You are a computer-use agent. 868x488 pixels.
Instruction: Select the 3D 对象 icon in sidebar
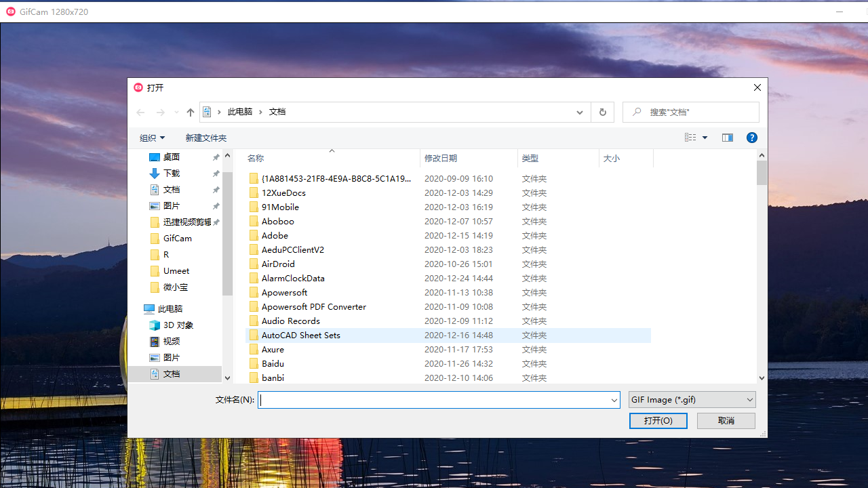[155, 325]
